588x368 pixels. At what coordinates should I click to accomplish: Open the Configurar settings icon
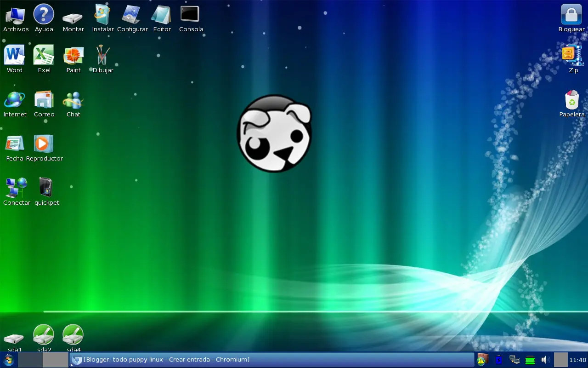[132, 14]
